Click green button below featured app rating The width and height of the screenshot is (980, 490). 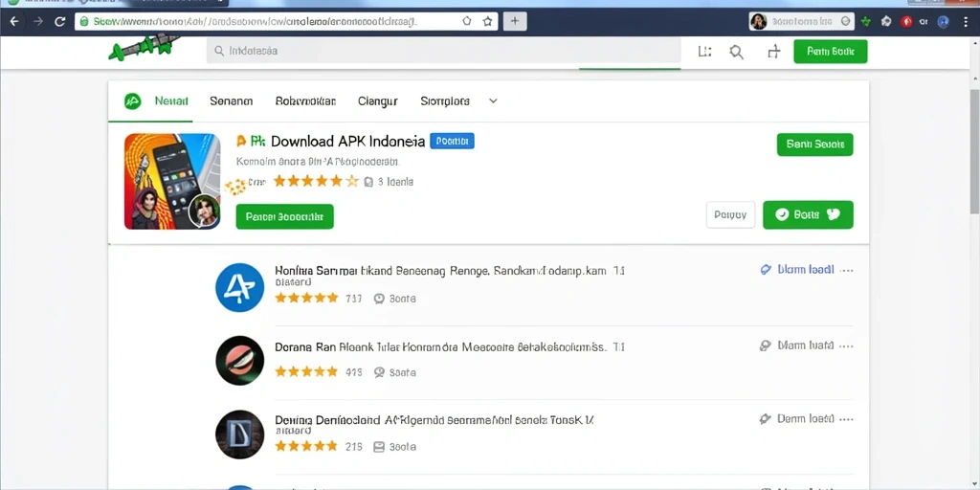tap(285, 217)
